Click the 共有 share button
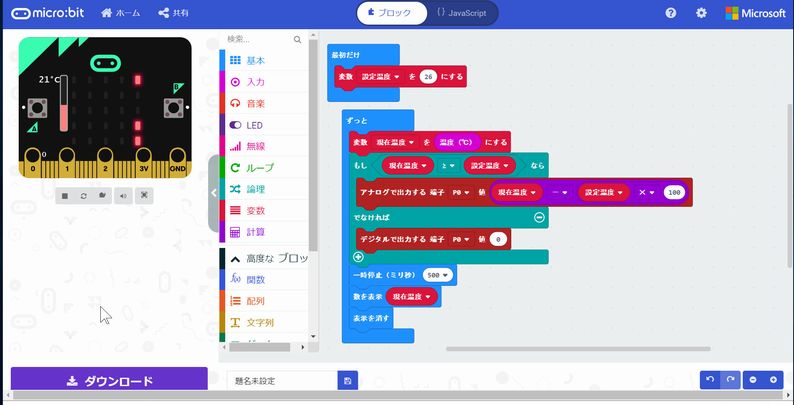 [x=173, y=13]
